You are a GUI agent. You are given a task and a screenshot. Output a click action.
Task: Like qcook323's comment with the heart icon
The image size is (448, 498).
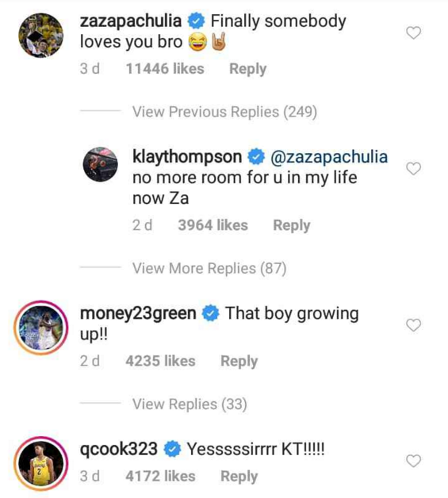point(413,461)
